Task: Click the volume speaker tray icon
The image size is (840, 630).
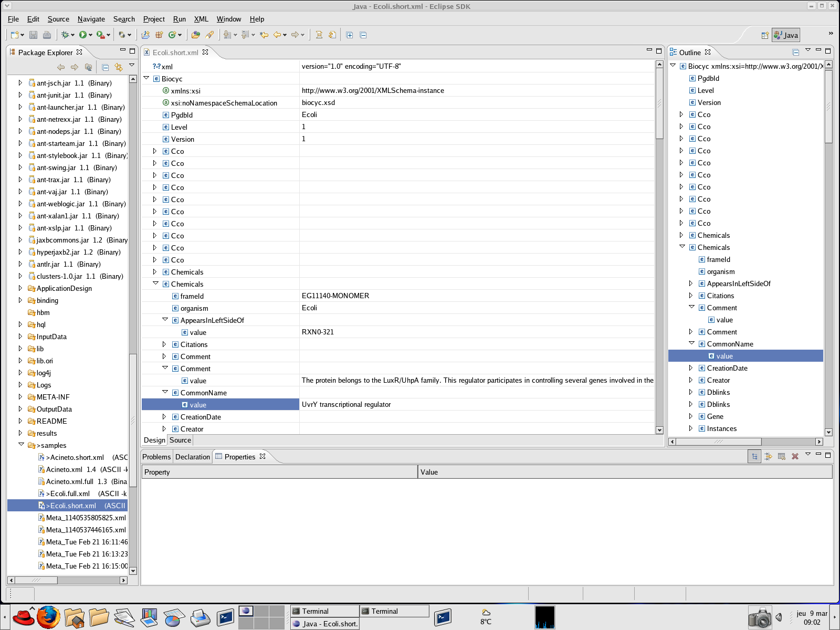Action: click(x=779, y=617)
